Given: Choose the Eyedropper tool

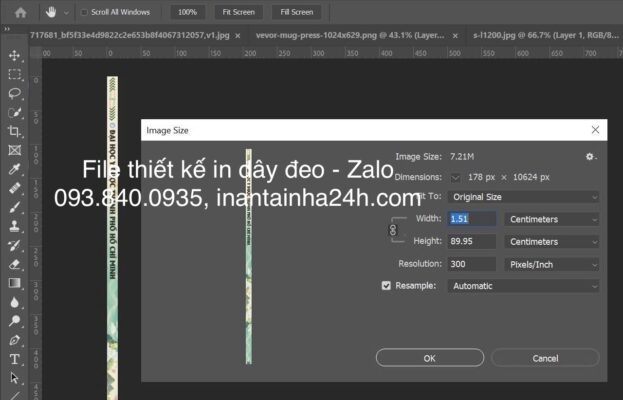Looking at the screenshot, I should [14, 169].
